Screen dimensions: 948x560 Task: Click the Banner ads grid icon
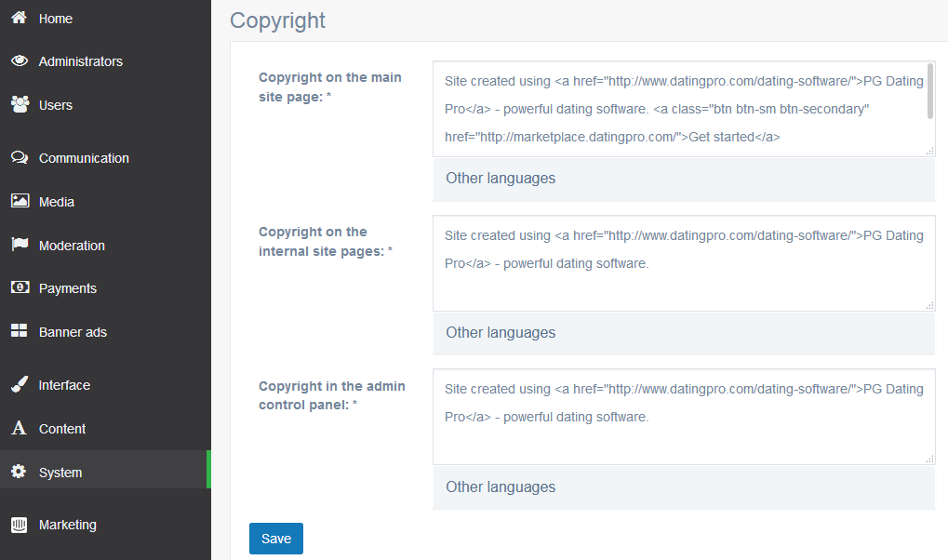click(x=19, y=331)
